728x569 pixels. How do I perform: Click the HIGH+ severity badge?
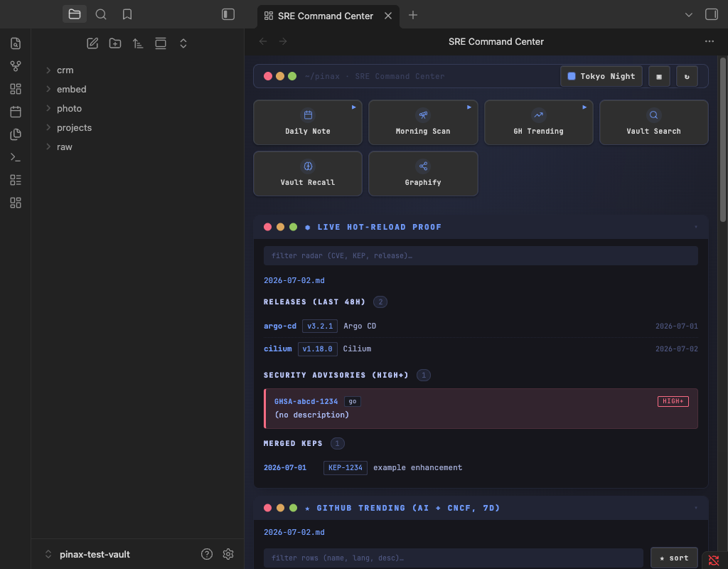[x=673, y=401]
